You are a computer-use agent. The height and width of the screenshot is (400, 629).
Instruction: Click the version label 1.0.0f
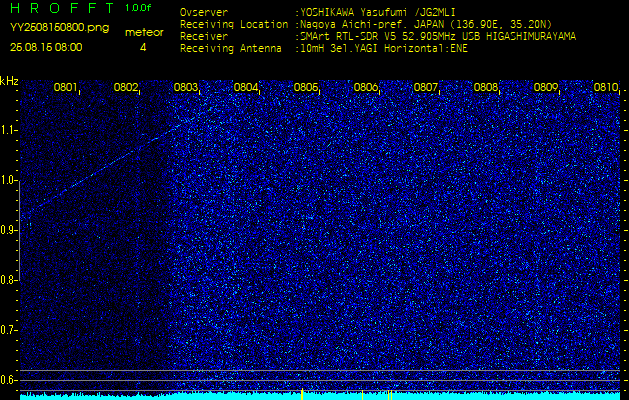pyautogui.click(x=138, y=8)
